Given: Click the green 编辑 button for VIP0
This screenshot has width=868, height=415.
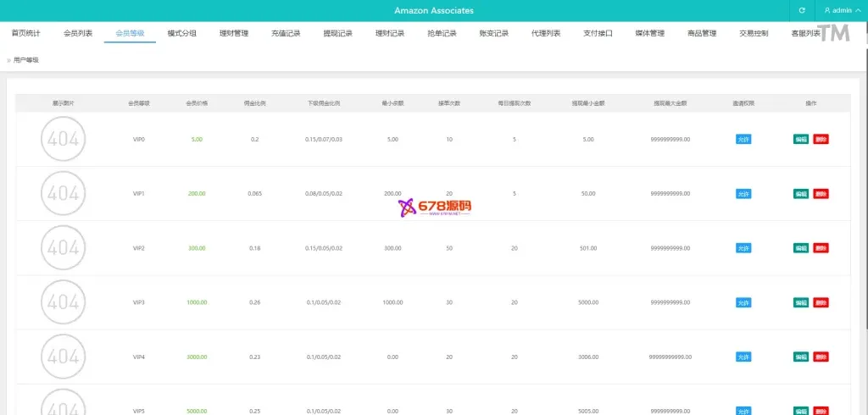Looking at the screenshot, I should 801,139.
